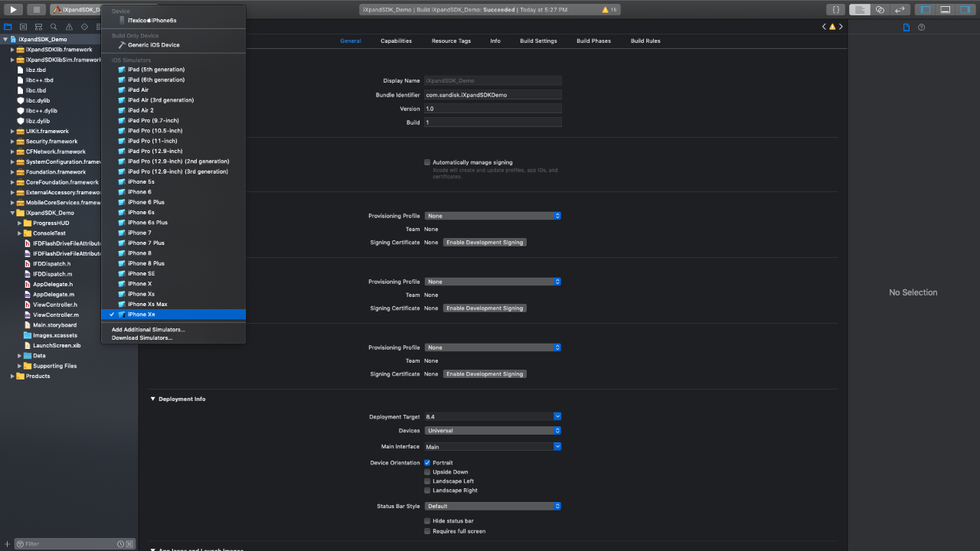980x551 pixels.
Task: Hide the Navigator pane toggle
Action: click(x=926, y=9)
